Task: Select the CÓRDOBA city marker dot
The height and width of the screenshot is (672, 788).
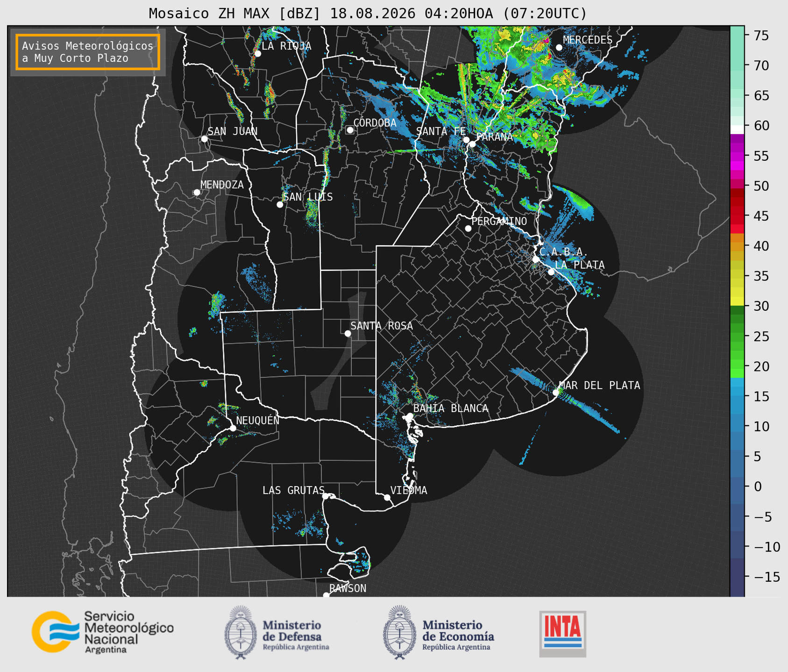Action: click(x=350, y=130)
